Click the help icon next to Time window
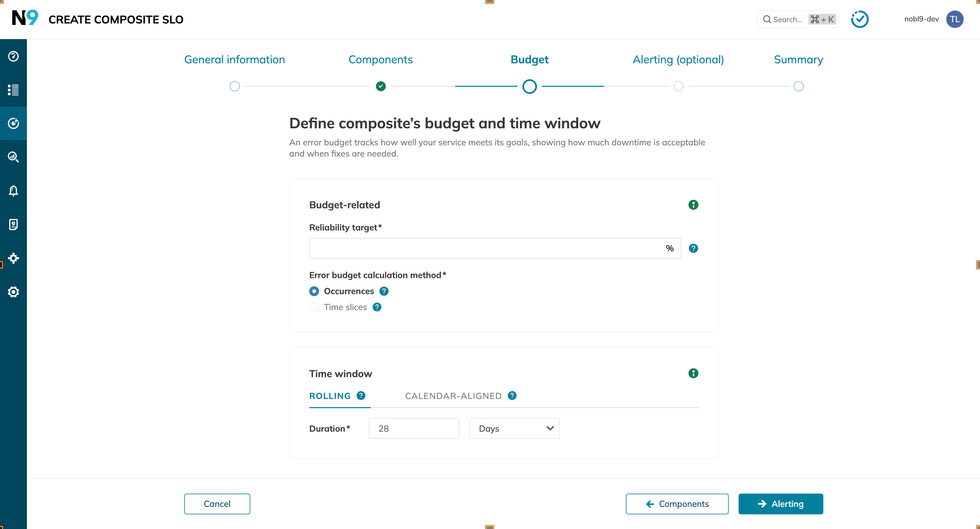Viewport: 980px width, 529px height. click(x=694, y=373)
